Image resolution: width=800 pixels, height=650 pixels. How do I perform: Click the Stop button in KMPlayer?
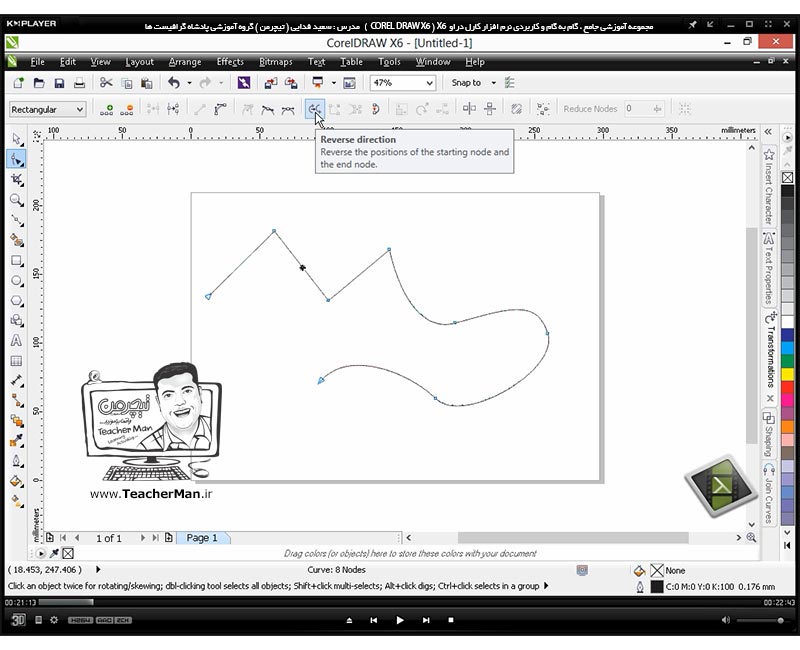(x=451, y=620)
